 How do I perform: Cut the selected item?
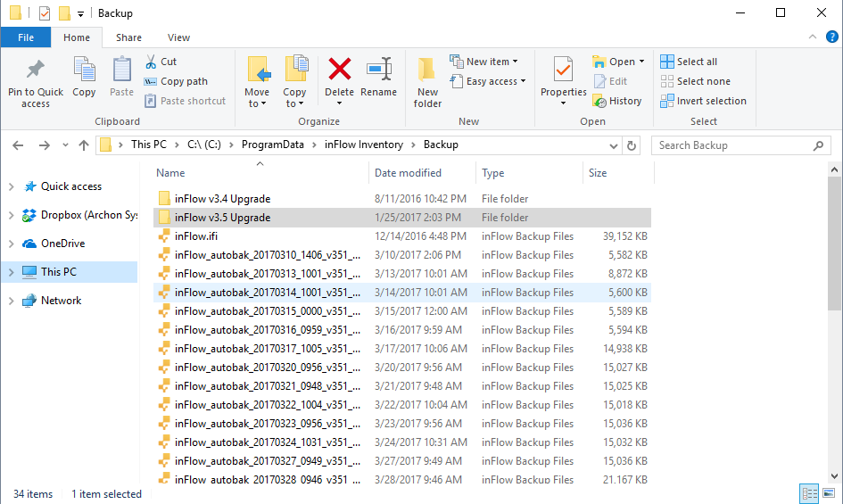point(161,62)
